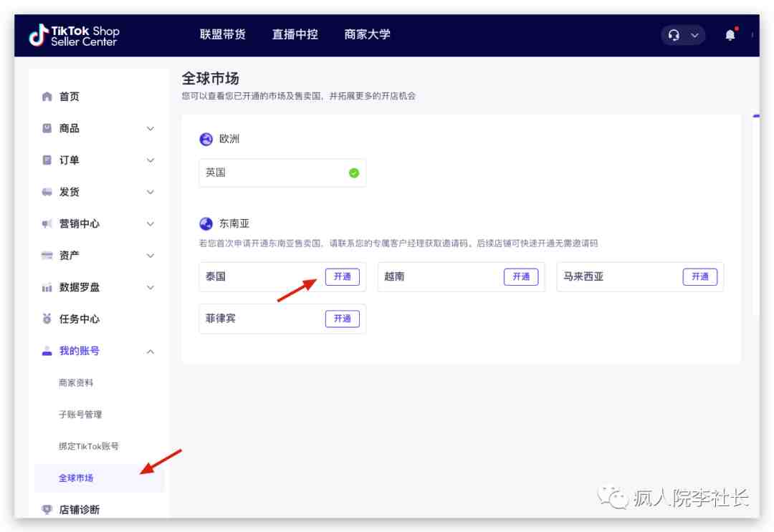
Task: Open the headset customer support icon
Action: pos(674,35)
